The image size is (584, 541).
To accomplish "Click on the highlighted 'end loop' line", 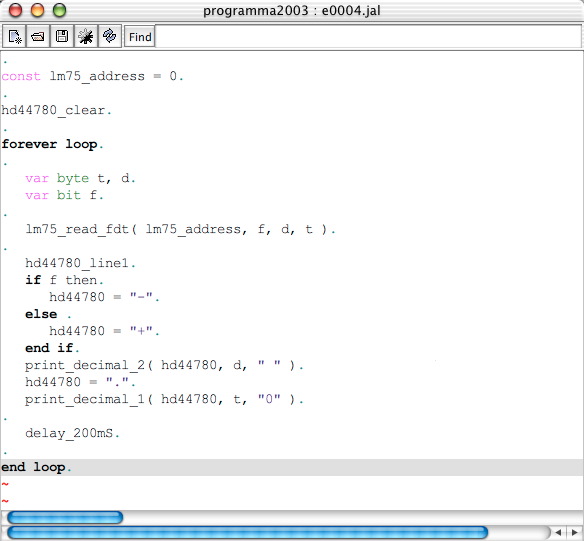I will (x=291, y=467).
